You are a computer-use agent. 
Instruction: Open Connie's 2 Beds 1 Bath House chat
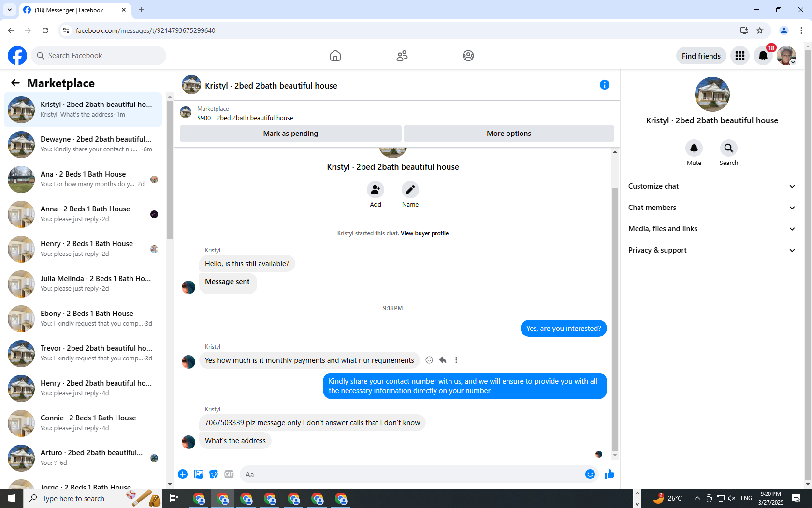[x=83, y=423]
